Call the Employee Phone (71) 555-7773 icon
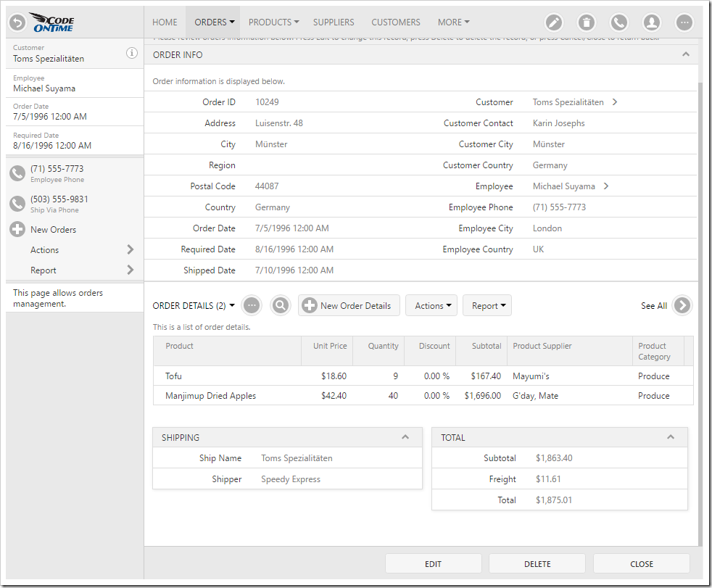Screen dimensions: 712x588 point(17,173)
